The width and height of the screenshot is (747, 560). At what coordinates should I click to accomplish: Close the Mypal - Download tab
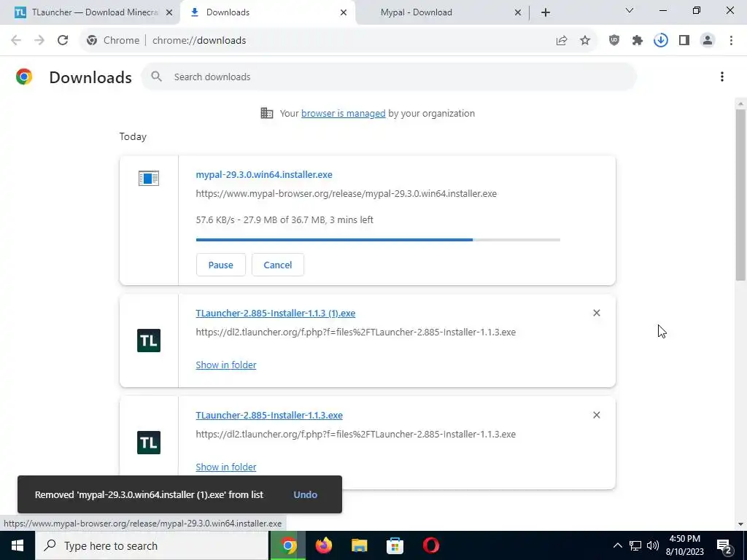click(518, 13)
